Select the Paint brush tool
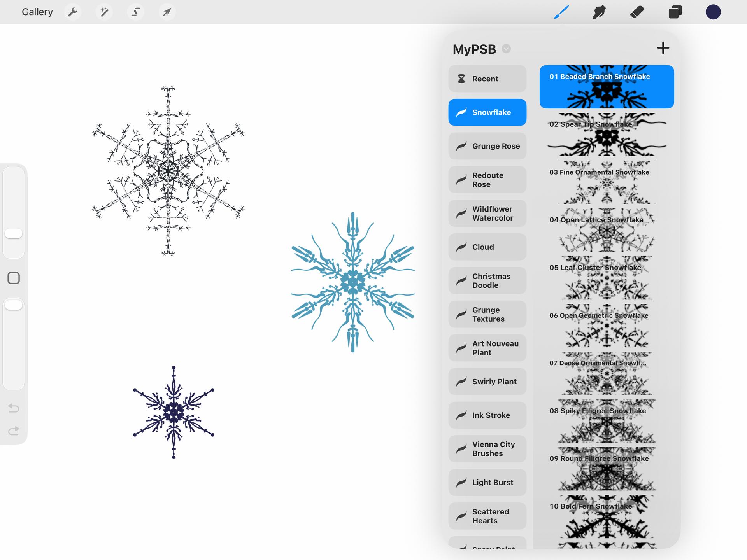The height and width of the screenshot is (560, 747). (x=561, y=12)
